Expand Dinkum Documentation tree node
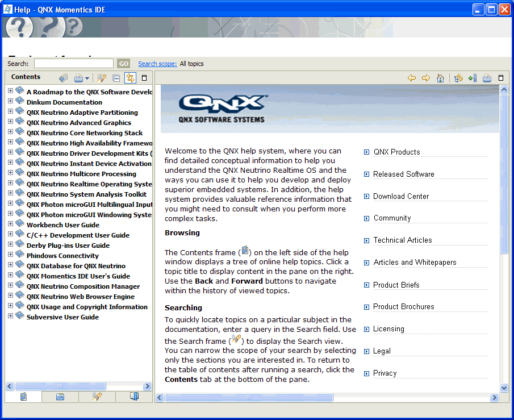 [x=10, y=101]
